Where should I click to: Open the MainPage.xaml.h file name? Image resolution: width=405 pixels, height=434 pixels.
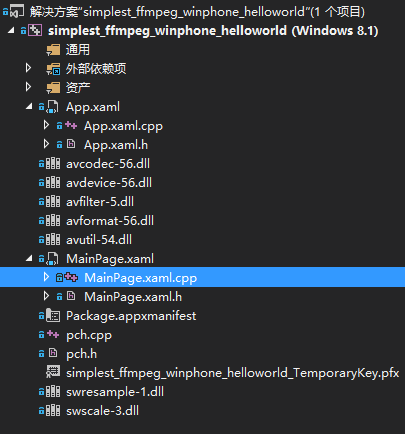[x=133, y=297]
